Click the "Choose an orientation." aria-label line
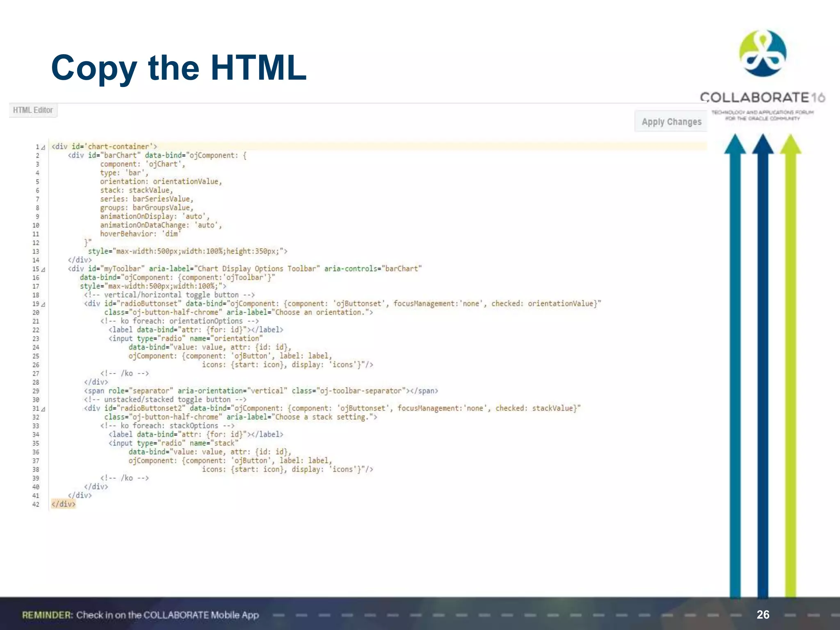Image resolution: width=840 pixels, height=630 pixels. pyautogui.click(x=239, y=312)
